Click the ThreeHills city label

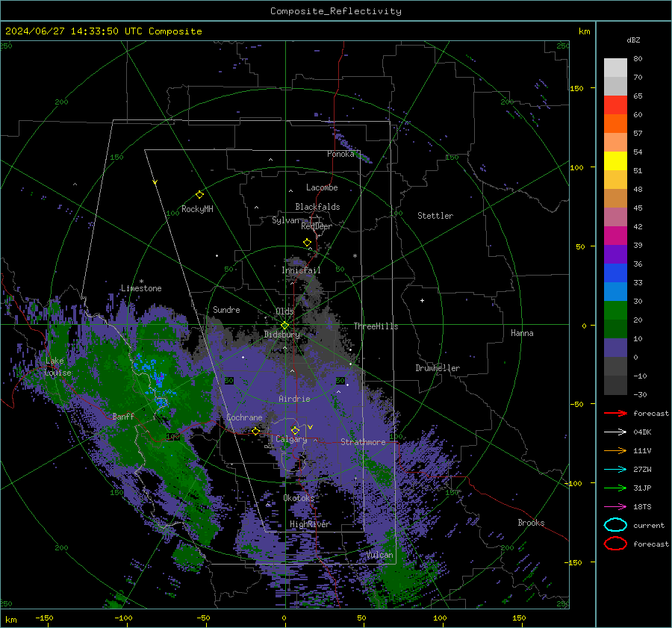click(376, 326)
